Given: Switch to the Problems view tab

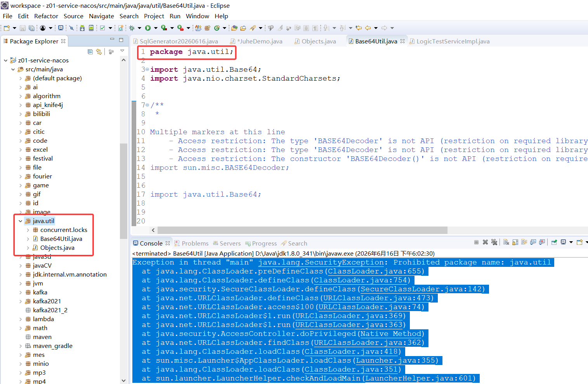Looking at the screenshot, I should click(x=192, y=243).
